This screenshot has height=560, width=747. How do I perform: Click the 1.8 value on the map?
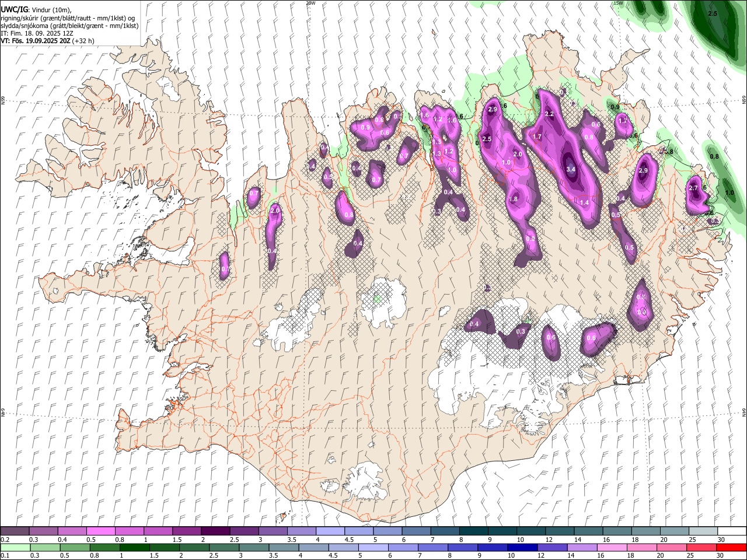pos(514,199)
